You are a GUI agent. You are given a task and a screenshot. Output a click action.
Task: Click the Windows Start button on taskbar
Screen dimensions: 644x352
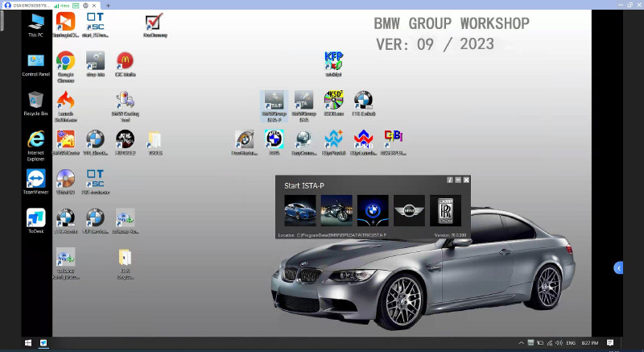(x=28, y=343)
